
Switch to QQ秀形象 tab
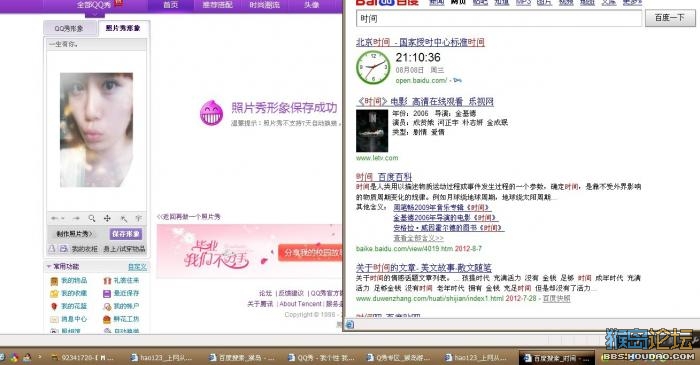point(69,29)
